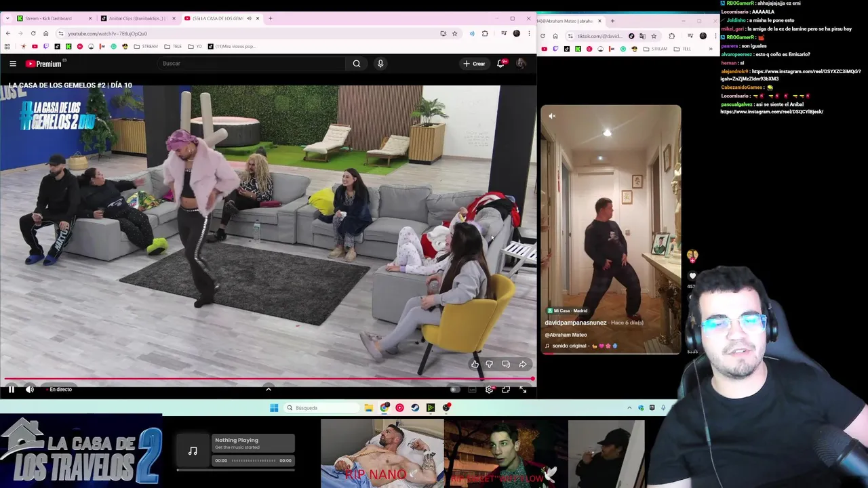Open a new tab in YouTube window
This screenshot has height=488, width=868.
[270, 18]
